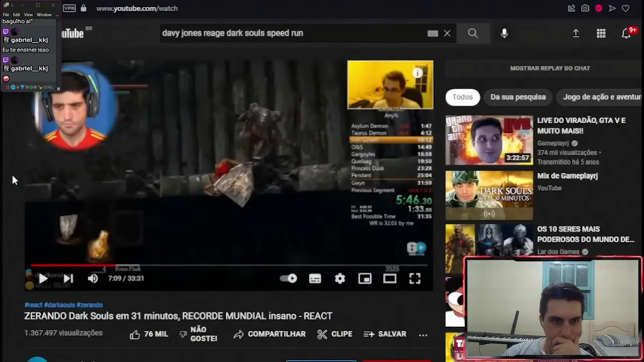Open the player settings gear
This screenshot has width=644, height=362.
(340, 279)
